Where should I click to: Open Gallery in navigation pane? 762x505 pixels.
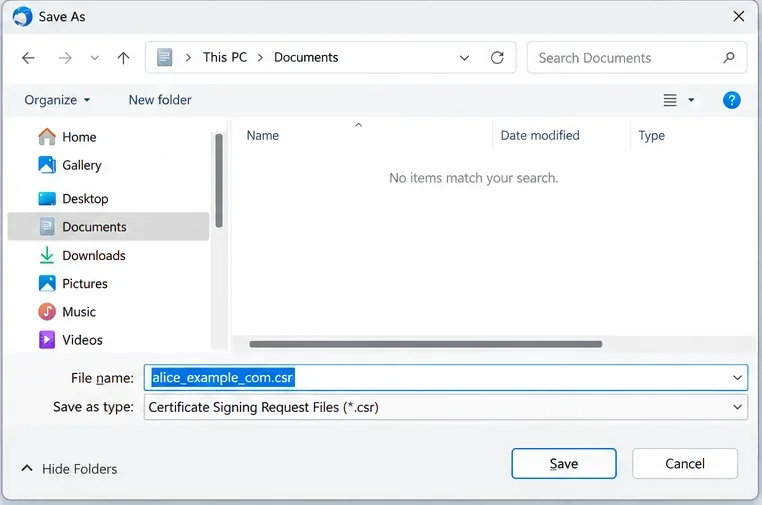click(x=108, y=165)
